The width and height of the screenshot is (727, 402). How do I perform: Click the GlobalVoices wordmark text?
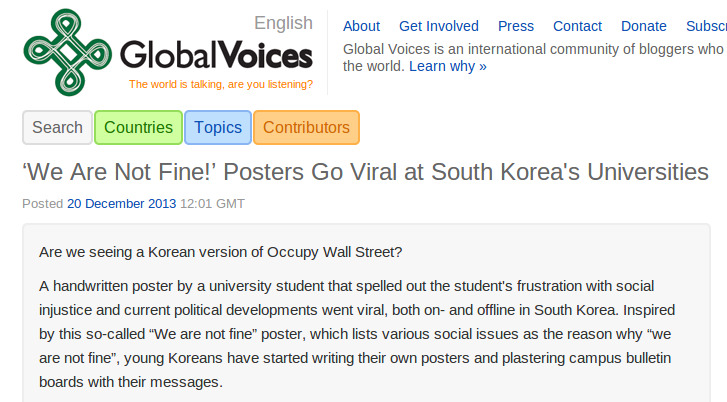pos(217,55)
